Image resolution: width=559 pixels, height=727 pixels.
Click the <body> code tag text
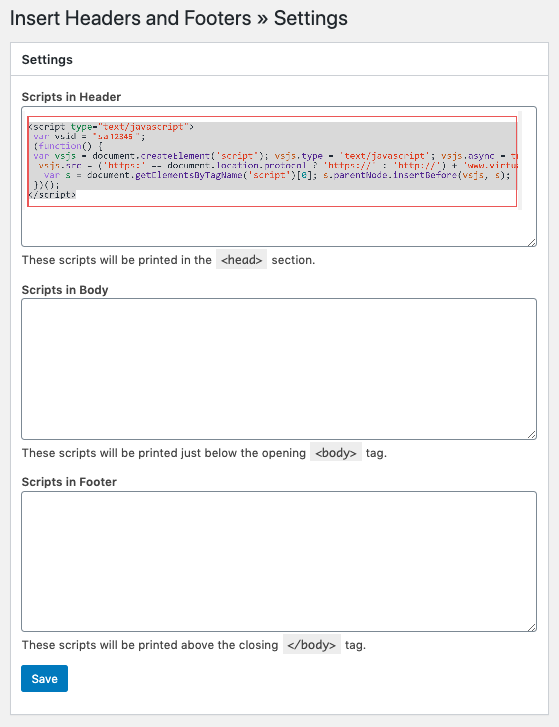click(336, 453)
